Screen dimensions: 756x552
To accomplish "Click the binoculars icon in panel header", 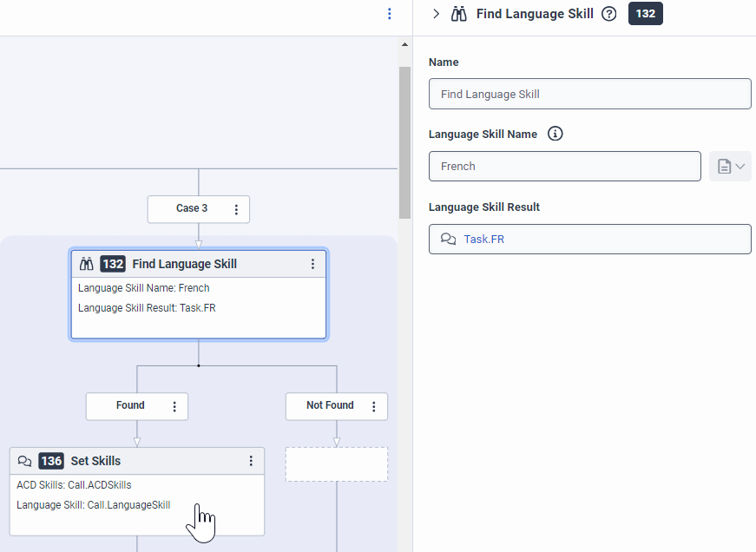I will tap(460, 14).
